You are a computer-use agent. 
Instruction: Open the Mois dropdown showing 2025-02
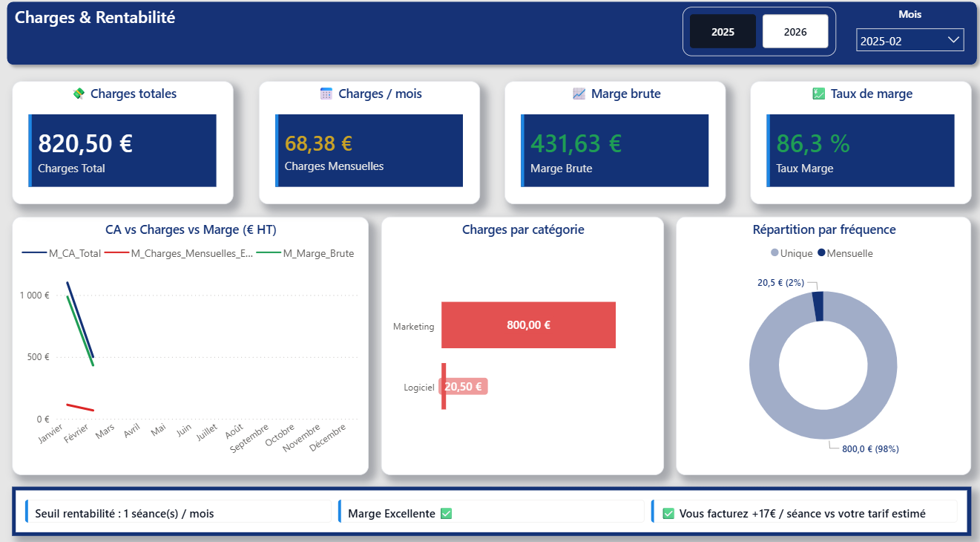[x=910, y=41]
